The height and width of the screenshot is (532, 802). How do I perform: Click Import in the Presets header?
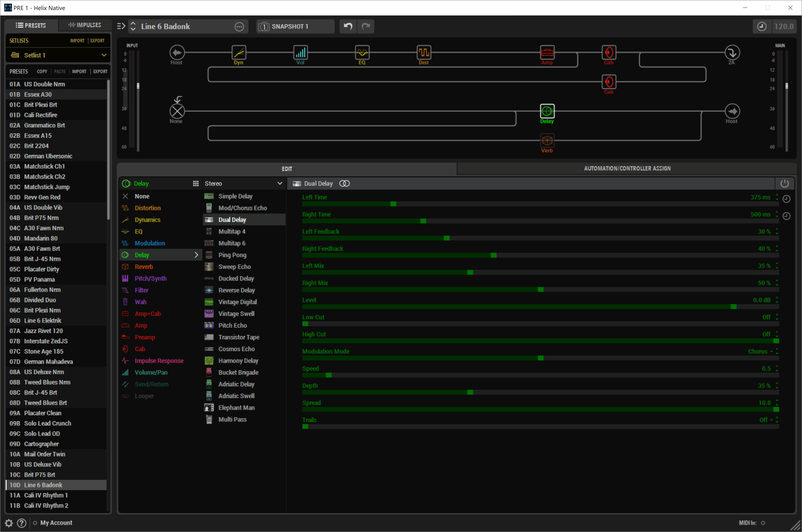(x=79, y=72)
